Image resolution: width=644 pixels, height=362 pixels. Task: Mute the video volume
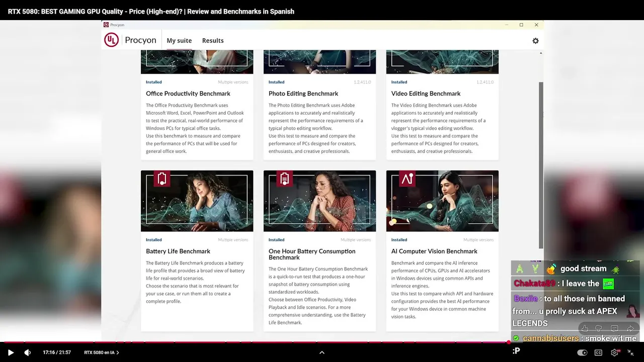tap(27, 352)
